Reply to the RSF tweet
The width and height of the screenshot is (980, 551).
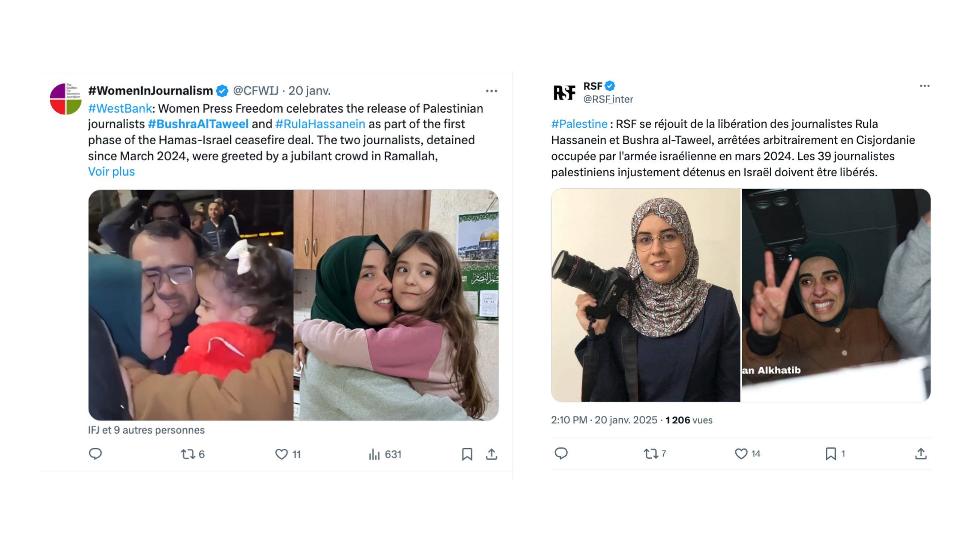pyautogui.click(x=561, y=453)
